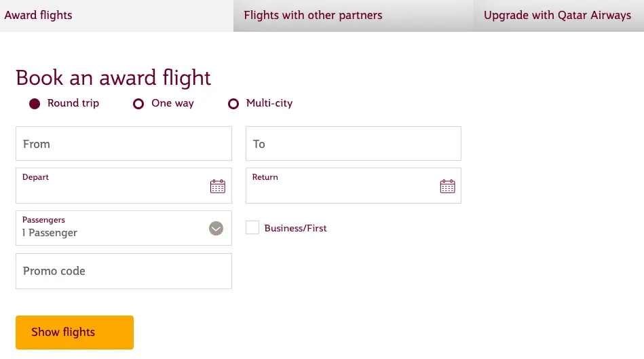Click the Show flights button
The width and height of the screenshot is (644, 359).
(75, 333)
